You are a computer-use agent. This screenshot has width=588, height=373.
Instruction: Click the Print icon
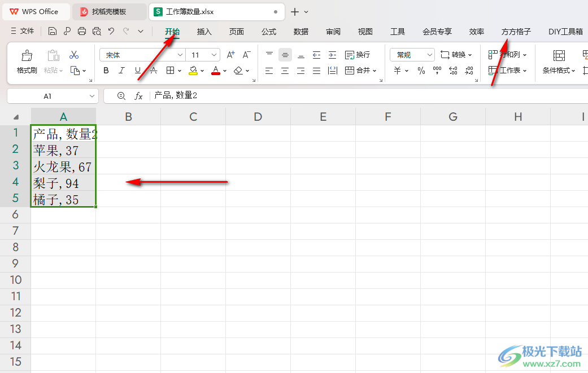[82, 32]
